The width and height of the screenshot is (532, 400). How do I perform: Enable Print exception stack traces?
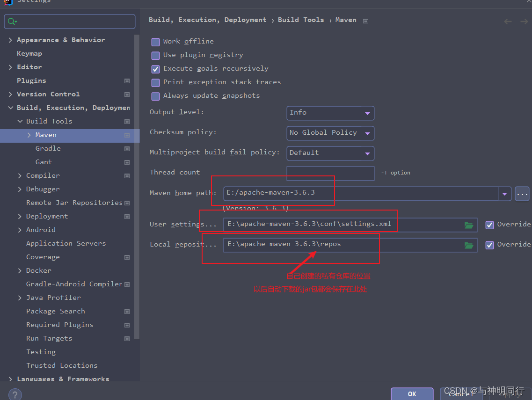[155, 82]
